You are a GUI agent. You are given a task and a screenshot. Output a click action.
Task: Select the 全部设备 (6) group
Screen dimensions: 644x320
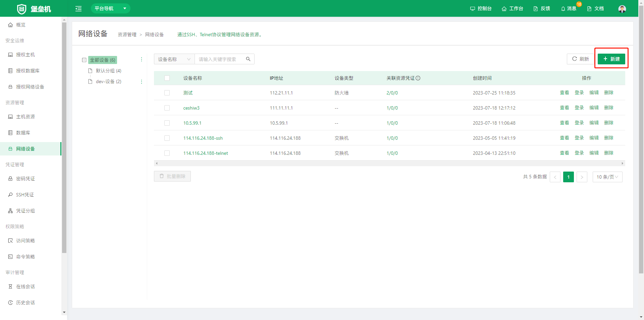pyautogui.click(x=103, y=60)
